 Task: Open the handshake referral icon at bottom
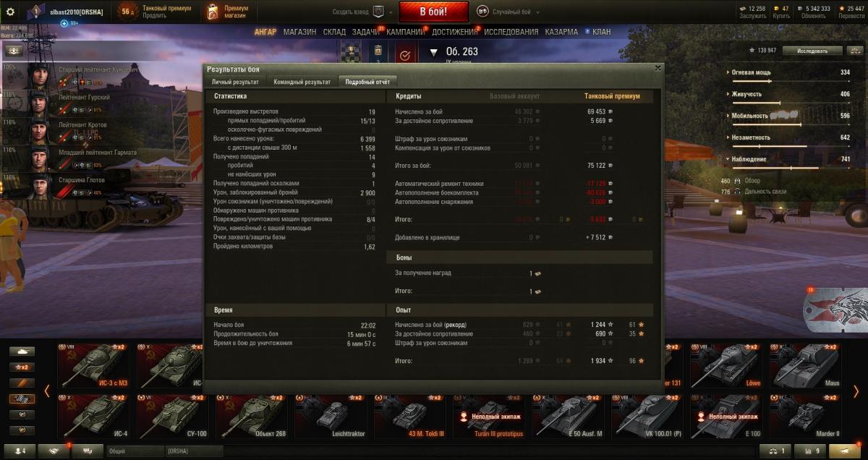pos(54,451)
